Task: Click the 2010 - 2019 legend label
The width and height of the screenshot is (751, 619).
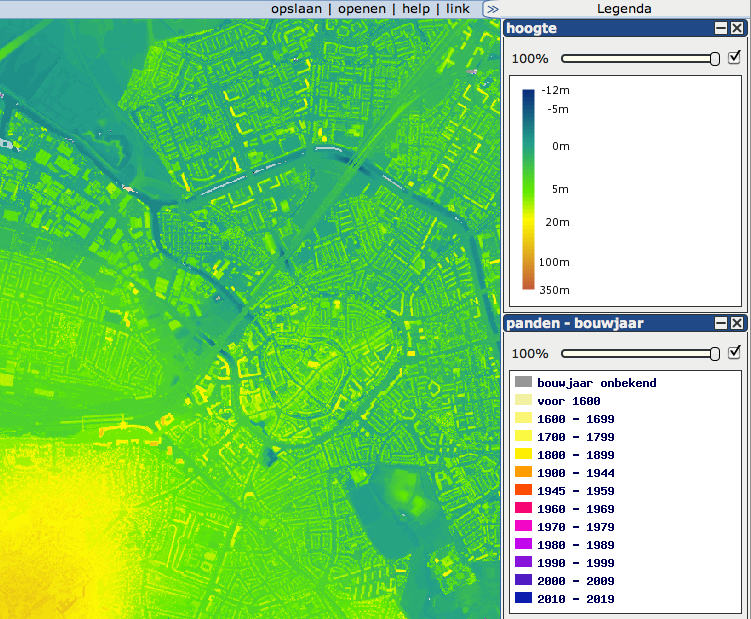Action: click(x=576, y=599)
